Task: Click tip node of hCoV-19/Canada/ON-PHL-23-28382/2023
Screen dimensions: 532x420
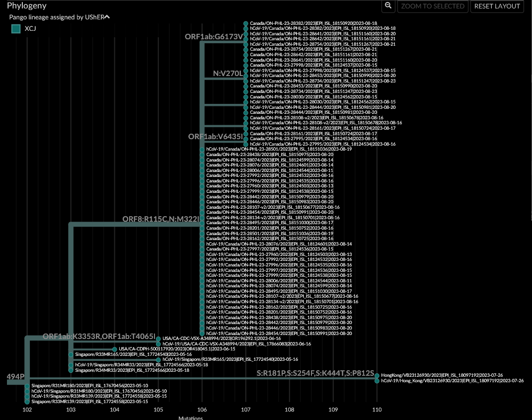Action: coord(246,28)
